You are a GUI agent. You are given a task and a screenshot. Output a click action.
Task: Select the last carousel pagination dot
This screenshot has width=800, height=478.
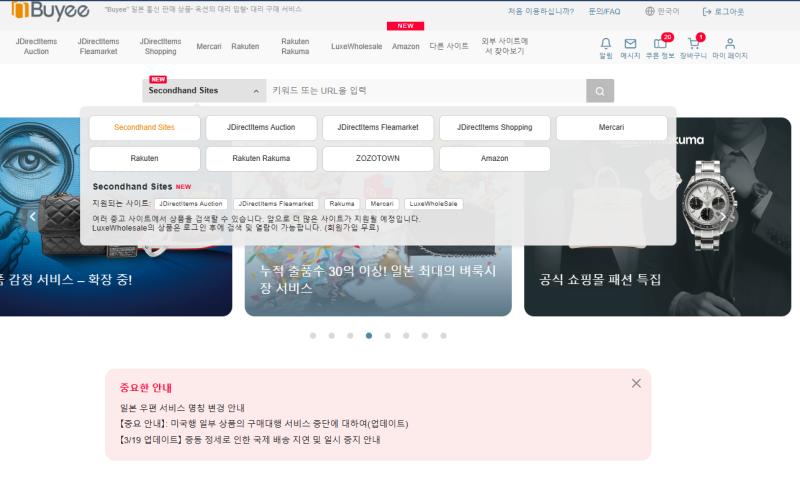(443, 336)
